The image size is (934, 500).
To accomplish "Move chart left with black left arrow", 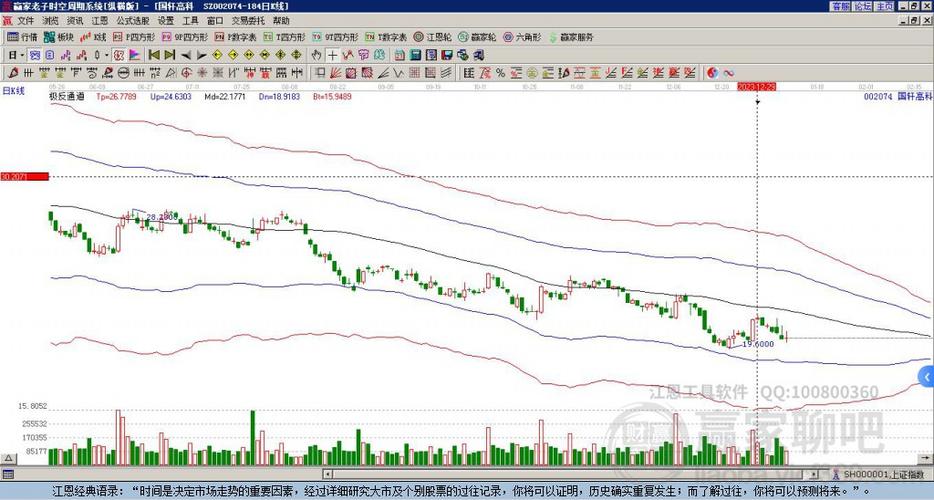I will point(185,55).
